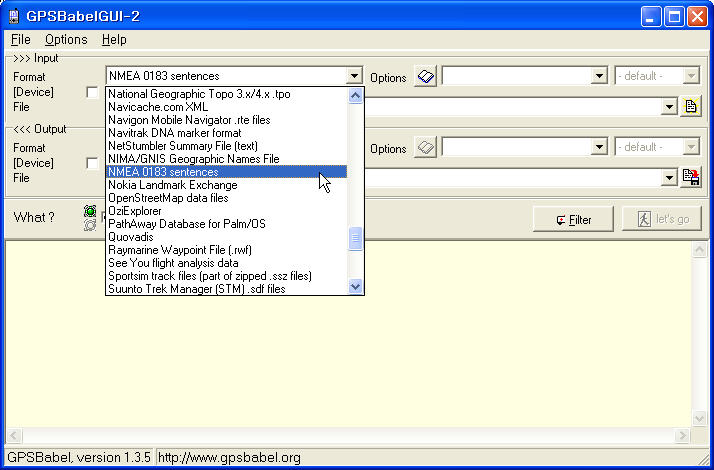Screen dimensions: 714x470
Task: Select OpenStreetMap data files
Action: click(x=226, y=198)
